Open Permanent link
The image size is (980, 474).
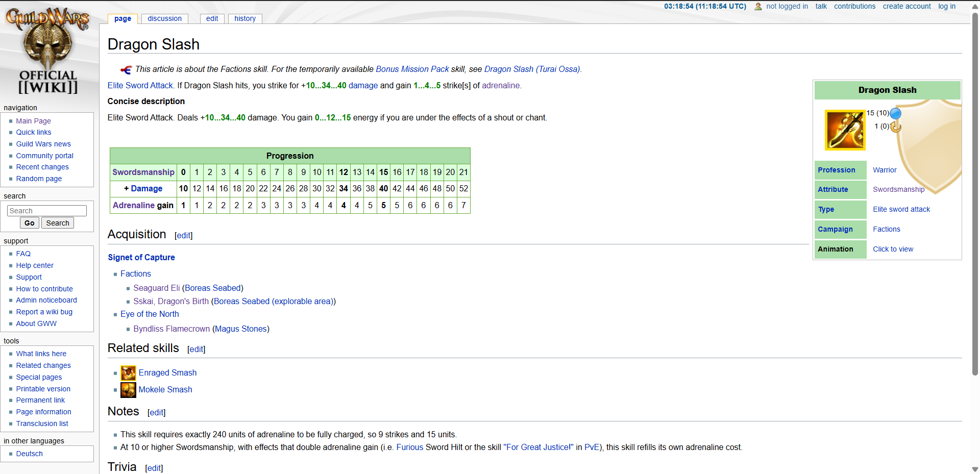click(x=40, y=400)
